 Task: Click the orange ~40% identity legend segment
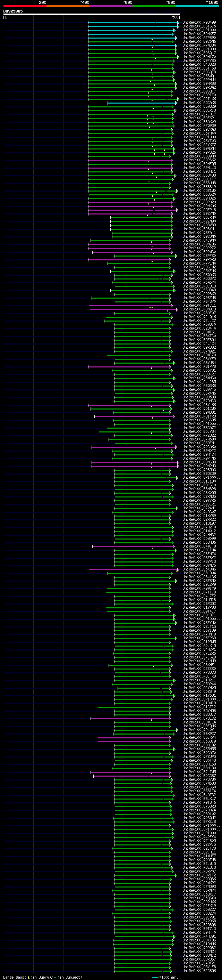(68, 6)
